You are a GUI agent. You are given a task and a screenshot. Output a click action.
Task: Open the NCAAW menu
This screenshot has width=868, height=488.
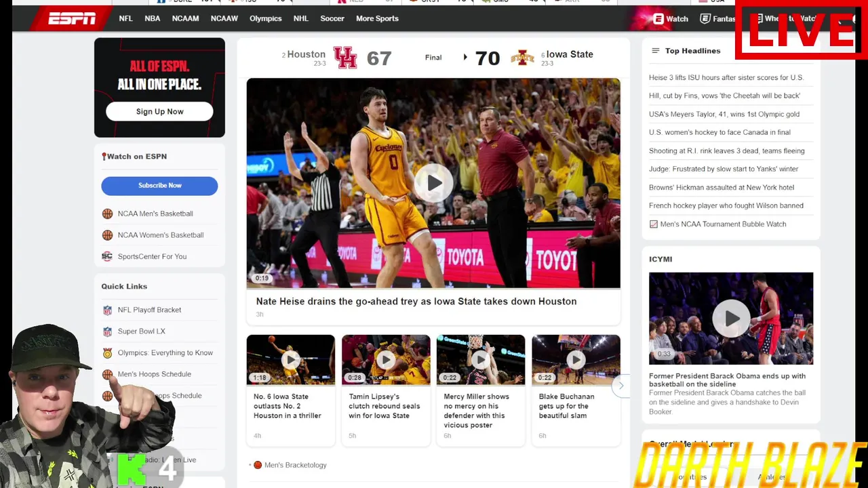click(x=224, y=18)
